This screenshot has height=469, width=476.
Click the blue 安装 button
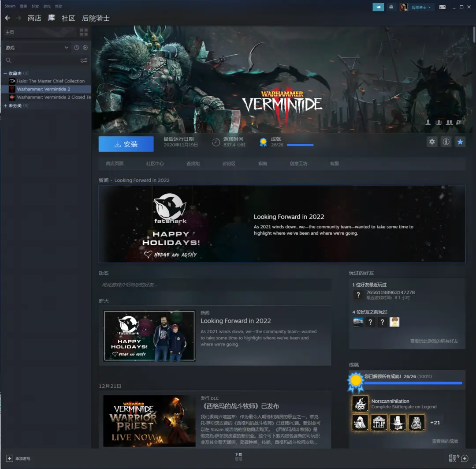126,144
